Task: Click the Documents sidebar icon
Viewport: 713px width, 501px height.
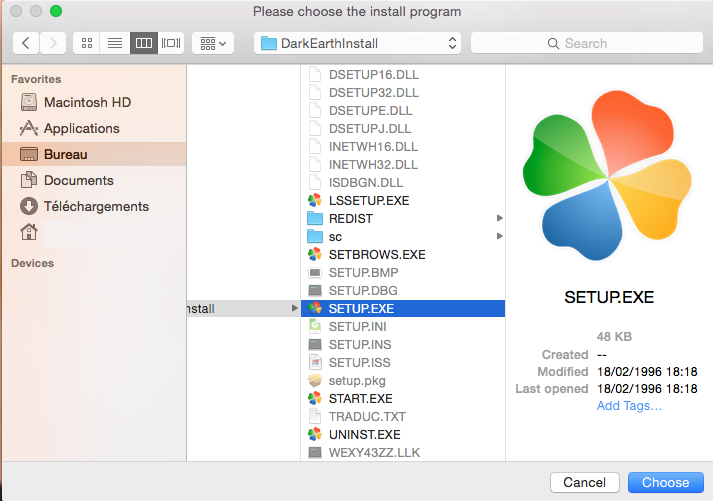Action: pyautogui.click(x=29, y=180)
